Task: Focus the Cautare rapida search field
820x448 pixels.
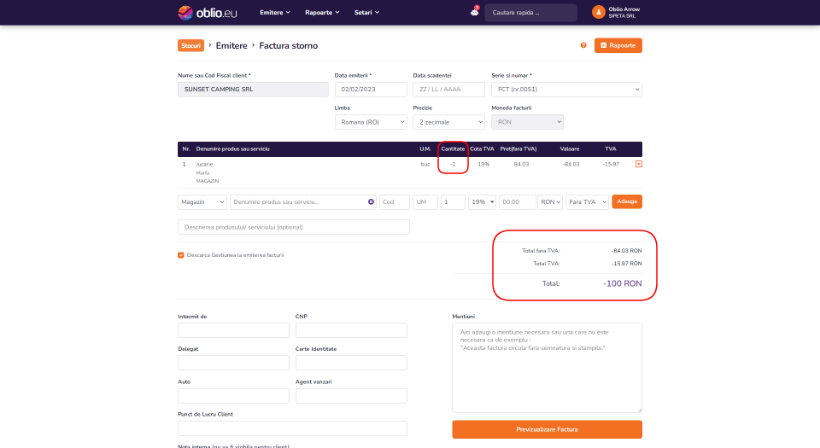Action: (x=531, y=13)
